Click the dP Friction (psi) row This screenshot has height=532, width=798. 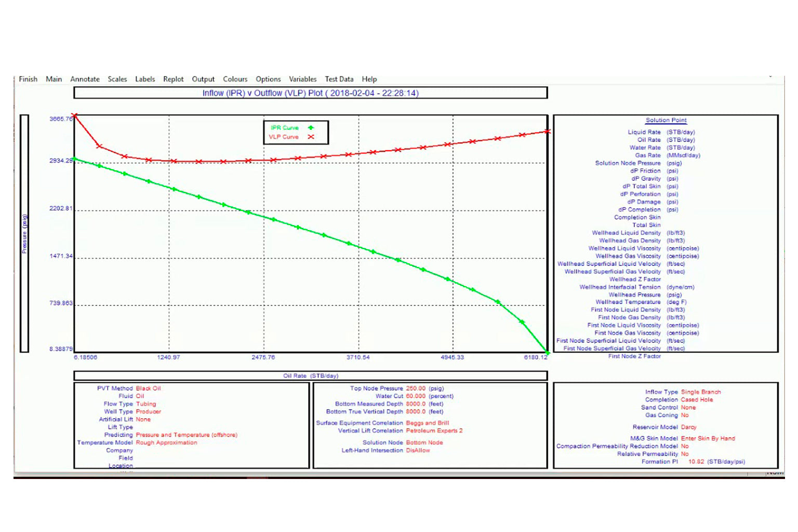click(654, 171)
